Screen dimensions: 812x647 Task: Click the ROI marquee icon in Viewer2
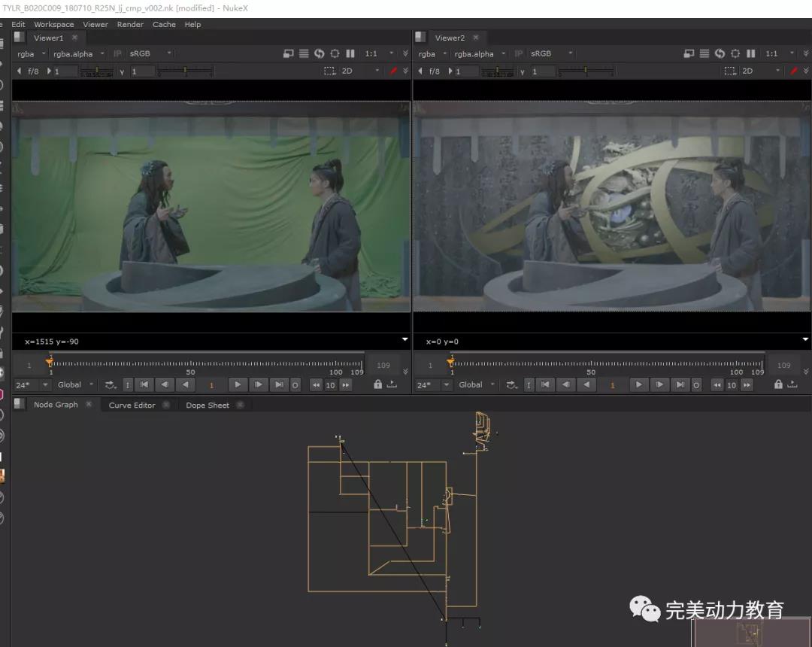729,71
